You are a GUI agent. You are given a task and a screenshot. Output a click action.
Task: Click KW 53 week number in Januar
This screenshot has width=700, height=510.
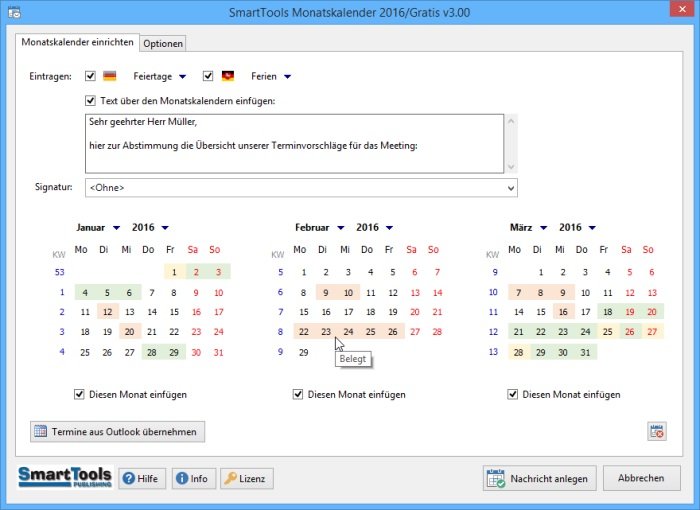[x=60, y=272]
